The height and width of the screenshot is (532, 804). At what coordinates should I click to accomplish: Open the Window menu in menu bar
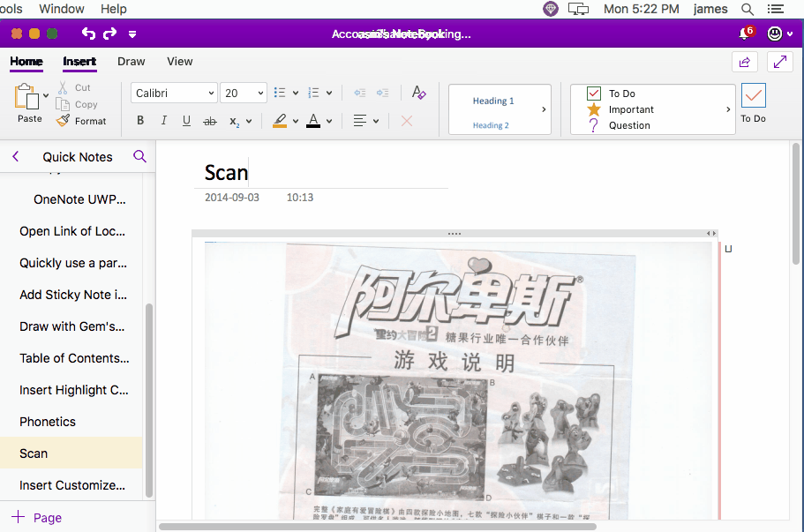pos(62,9)
